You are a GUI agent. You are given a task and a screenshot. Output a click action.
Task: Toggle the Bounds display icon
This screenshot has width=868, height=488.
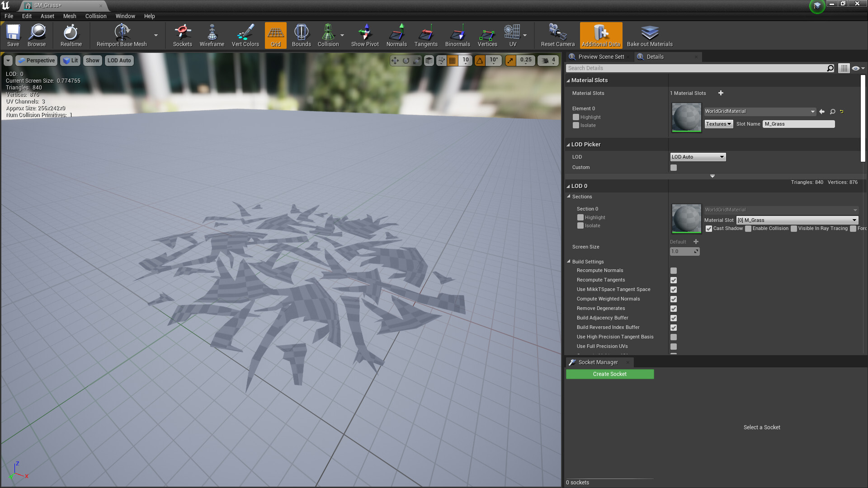(x=301, y=35)
